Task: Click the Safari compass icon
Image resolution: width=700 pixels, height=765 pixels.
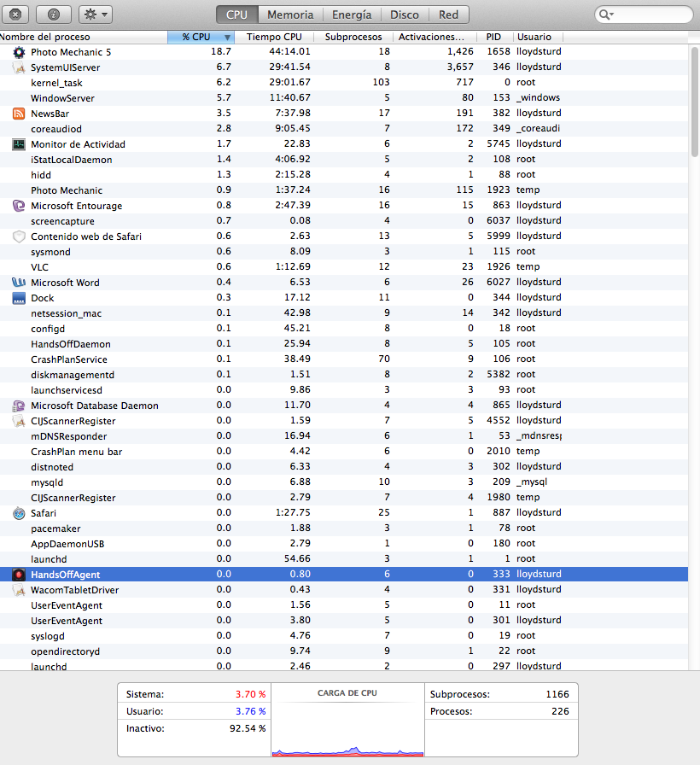Action: pyautogui.click(x=19, y=513)
